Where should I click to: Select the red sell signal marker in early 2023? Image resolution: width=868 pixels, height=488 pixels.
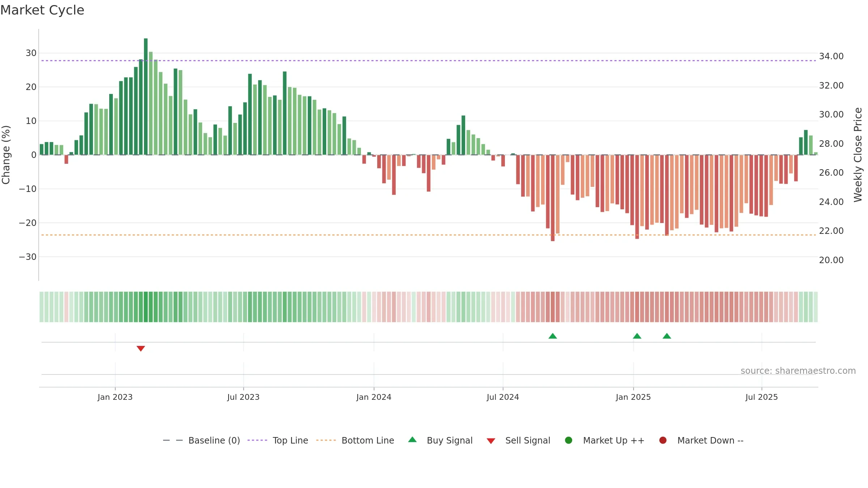pyautogui.click(x=141, y=348)
